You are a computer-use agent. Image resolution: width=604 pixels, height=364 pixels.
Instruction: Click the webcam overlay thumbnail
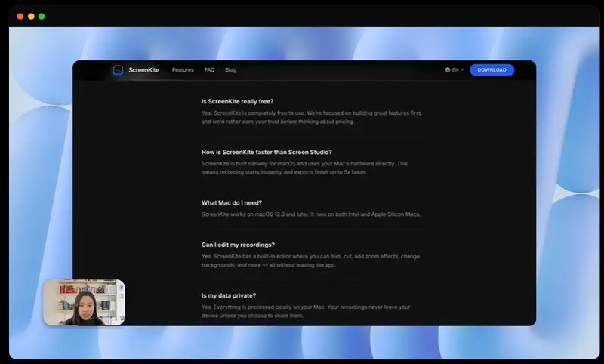84,302
